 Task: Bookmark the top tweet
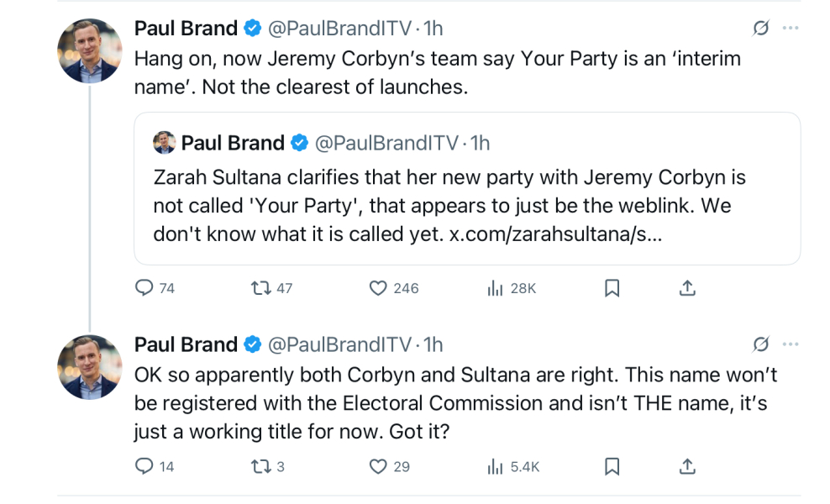pos(612,287)
